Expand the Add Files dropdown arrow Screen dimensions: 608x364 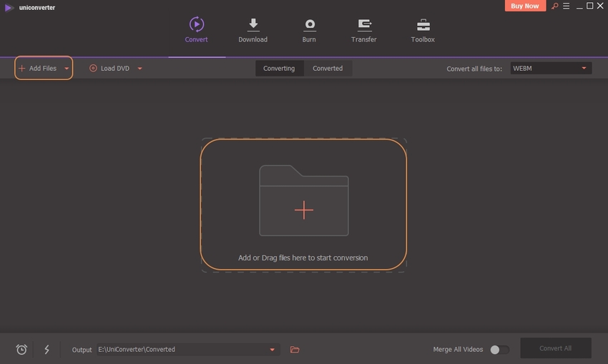(67, 69)
